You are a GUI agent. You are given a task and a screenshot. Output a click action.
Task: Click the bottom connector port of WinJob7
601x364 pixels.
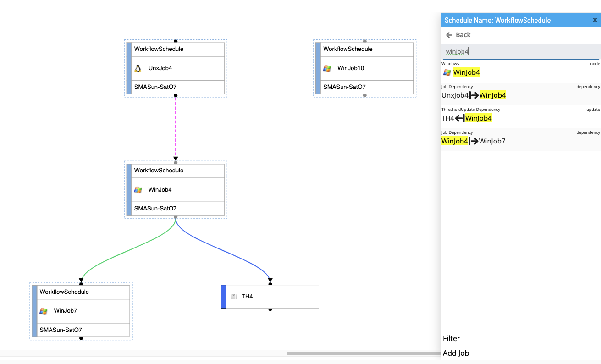coord(81,338)
